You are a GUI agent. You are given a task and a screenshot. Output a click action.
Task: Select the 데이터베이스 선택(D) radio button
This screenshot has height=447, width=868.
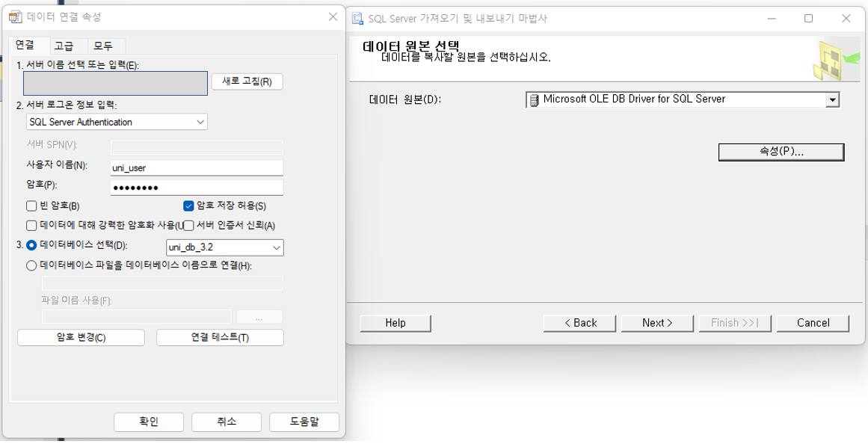click(x=31, y=245)
